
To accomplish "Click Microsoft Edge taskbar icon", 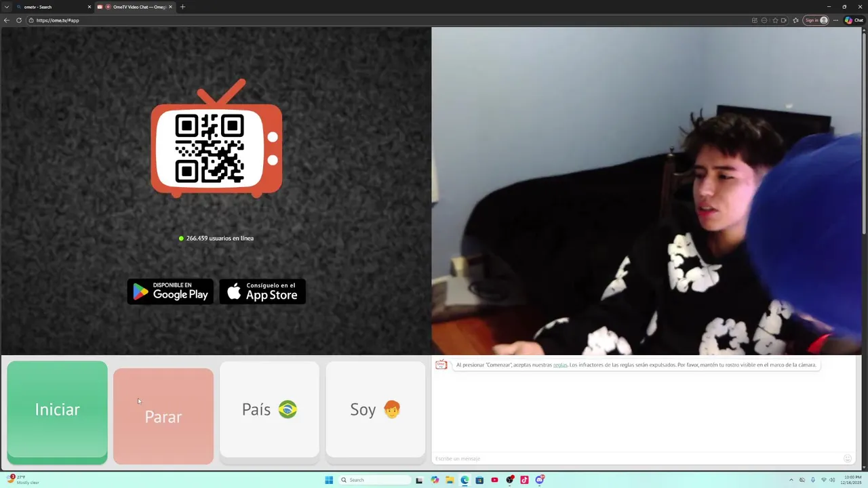I will (465, 480).
